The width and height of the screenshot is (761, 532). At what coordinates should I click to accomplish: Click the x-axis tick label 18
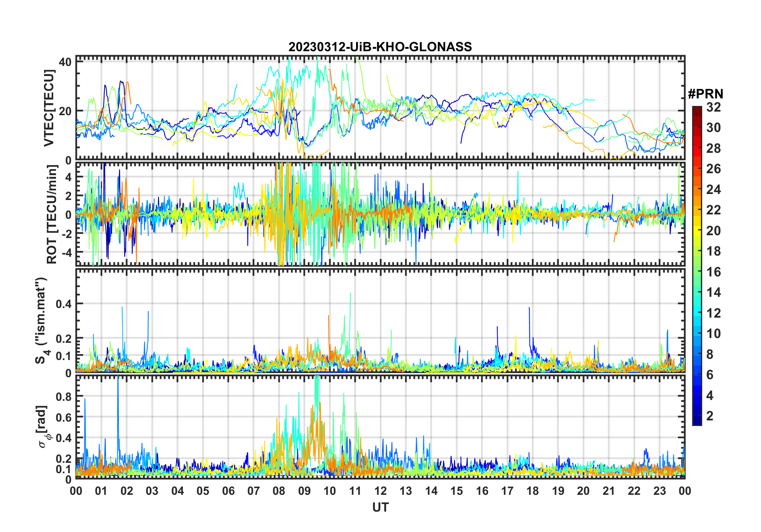coord(533,491)
